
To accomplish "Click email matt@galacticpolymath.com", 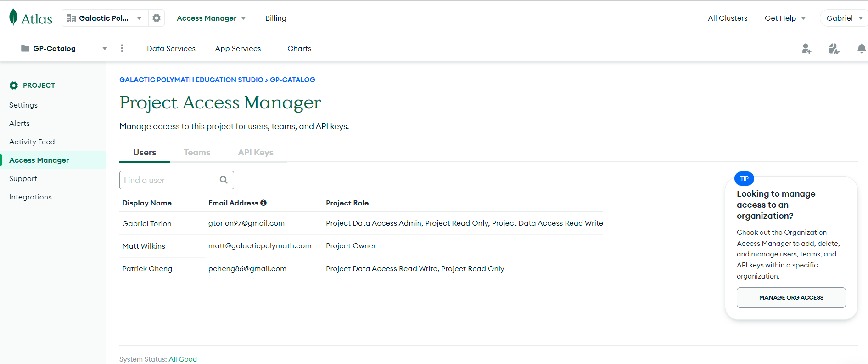I will point(260,245).
